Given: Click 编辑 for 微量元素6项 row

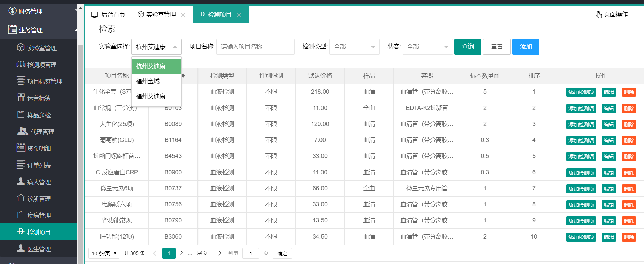Looking at the screenshot, I should [x=609, y=189].
